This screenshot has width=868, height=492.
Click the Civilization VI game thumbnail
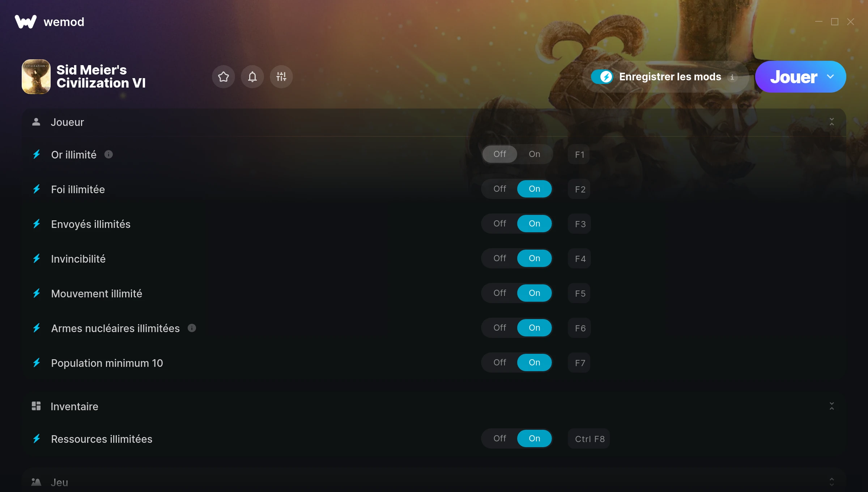coord(36,77)
